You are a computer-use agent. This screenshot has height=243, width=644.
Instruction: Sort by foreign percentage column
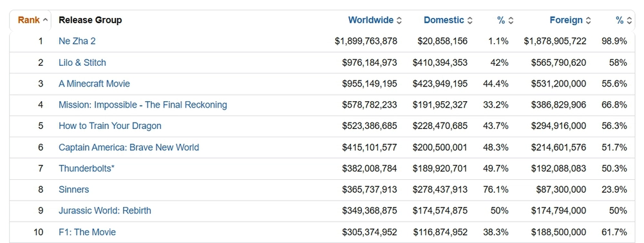623,20
